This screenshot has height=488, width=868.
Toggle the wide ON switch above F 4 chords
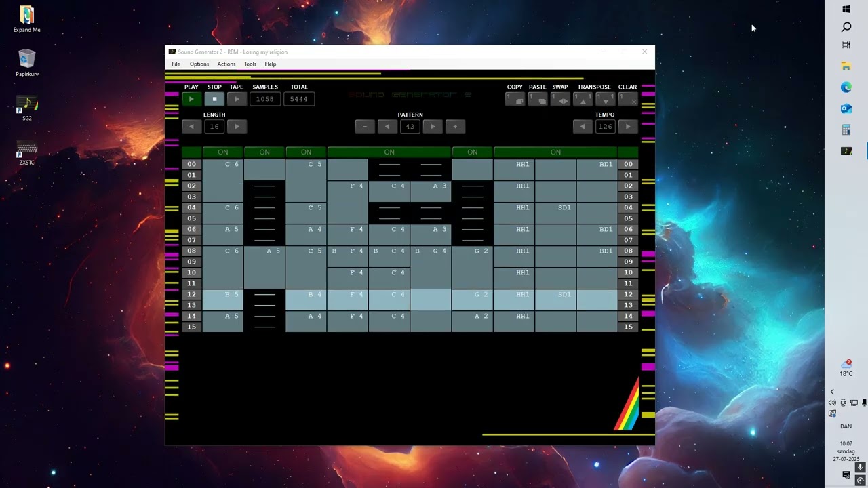coord(389,152)
